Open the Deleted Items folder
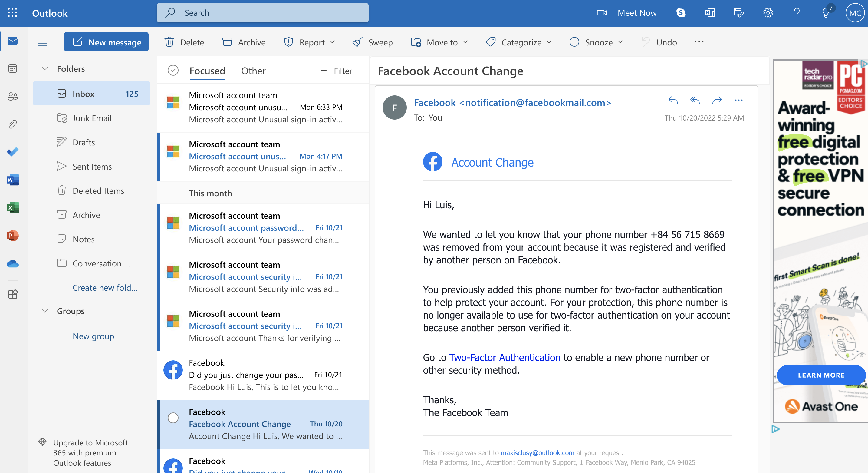 91,191
